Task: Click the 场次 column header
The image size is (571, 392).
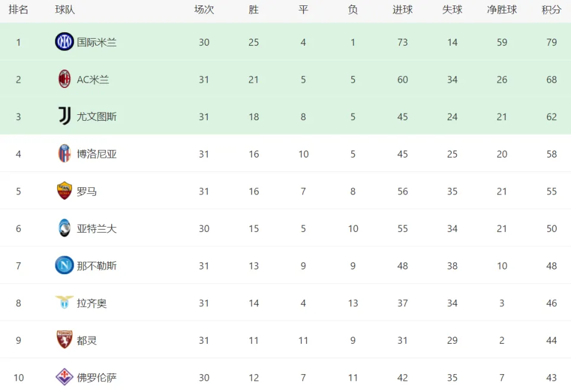Action: [204, 10]
